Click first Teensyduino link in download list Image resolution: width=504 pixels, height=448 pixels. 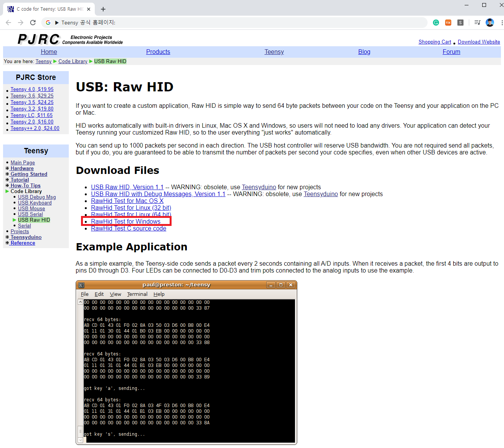pos(259,187)
